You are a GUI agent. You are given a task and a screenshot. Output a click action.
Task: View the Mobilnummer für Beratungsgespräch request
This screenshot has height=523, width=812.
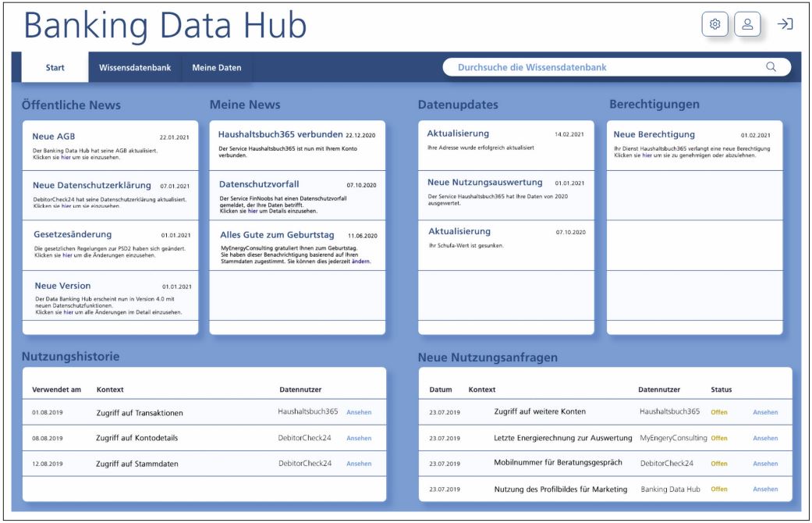click(765, 464)
